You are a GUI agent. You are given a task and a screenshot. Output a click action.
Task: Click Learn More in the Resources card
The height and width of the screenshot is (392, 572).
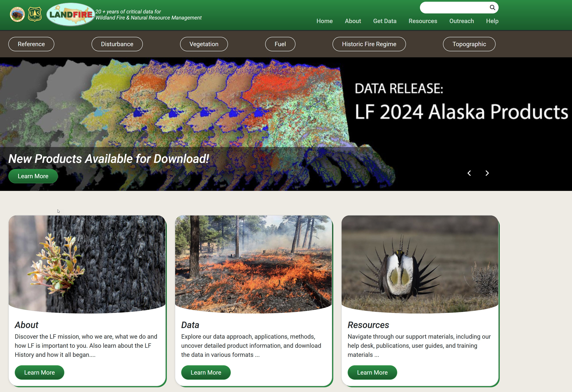[372, 372]
